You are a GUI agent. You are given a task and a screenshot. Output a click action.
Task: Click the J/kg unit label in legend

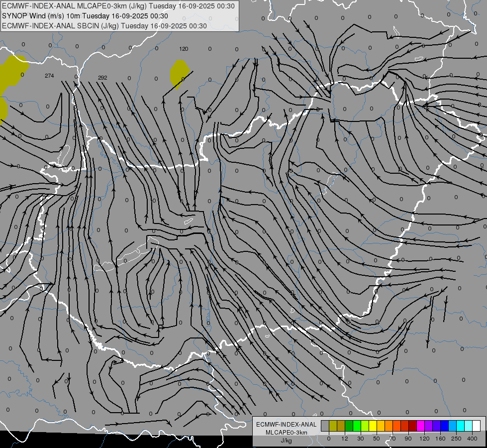click(x=287, y=441)
